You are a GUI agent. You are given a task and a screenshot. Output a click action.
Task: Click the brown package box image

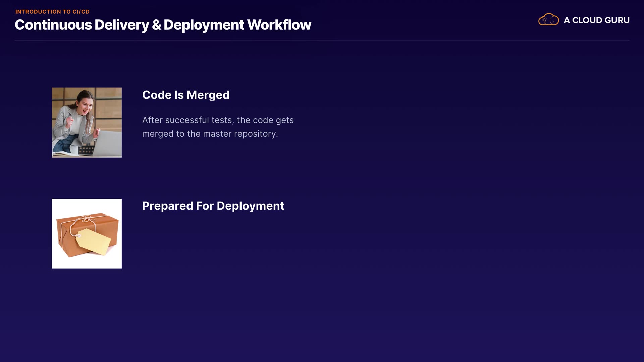pos(87,234)
